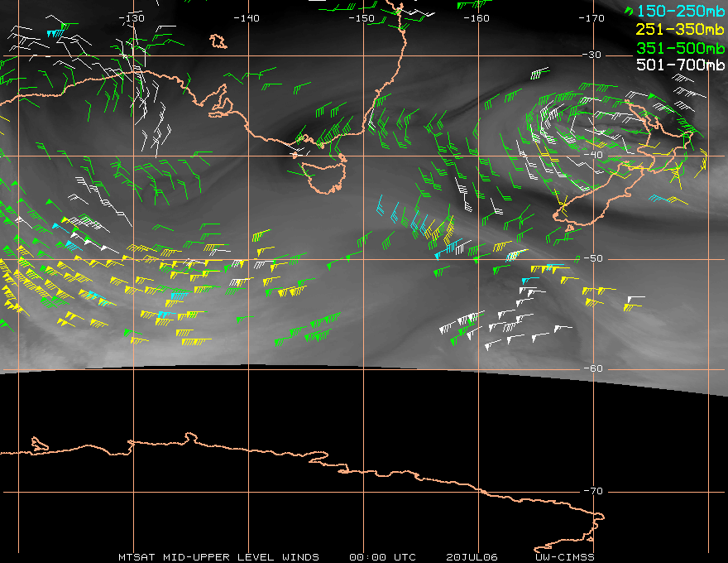
Task: Click the -70 latitude label
Action: click(593, 491)
